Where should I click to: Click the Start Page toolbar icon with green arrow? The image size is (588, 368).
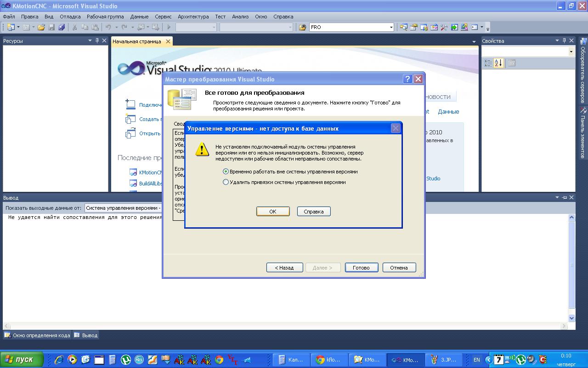click(x=454, y=27)
